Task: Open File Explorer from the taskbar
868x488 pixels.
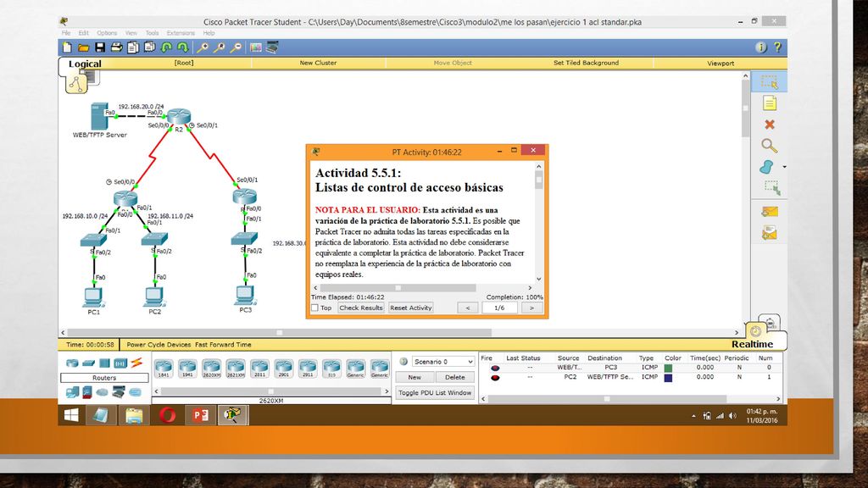Action: (134, 415)
